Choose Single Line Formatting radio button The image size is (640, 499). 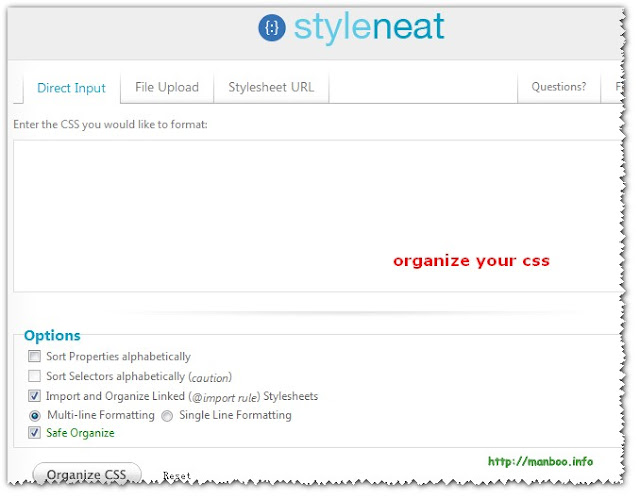167,416
